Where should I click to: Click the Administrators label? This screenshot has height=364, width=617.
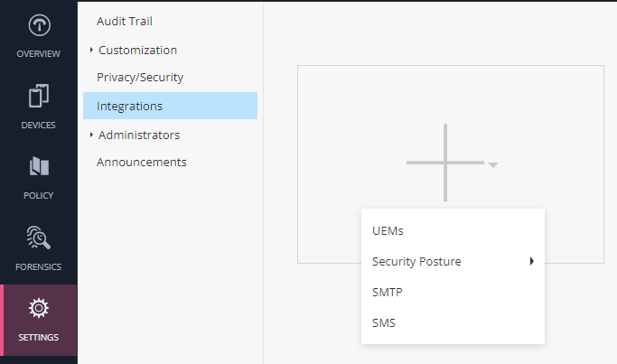pyautogui.click(x=139, y=135)
